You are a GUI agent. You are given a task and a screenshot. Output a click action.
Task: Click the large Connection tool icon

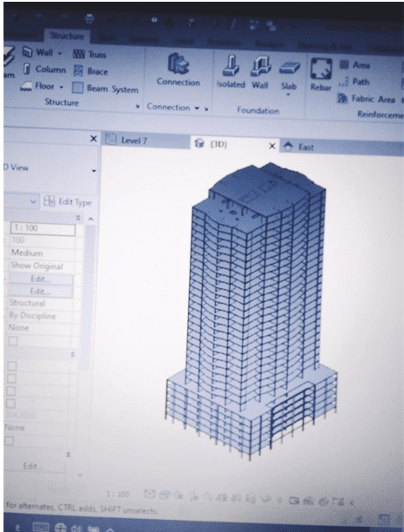179,63
